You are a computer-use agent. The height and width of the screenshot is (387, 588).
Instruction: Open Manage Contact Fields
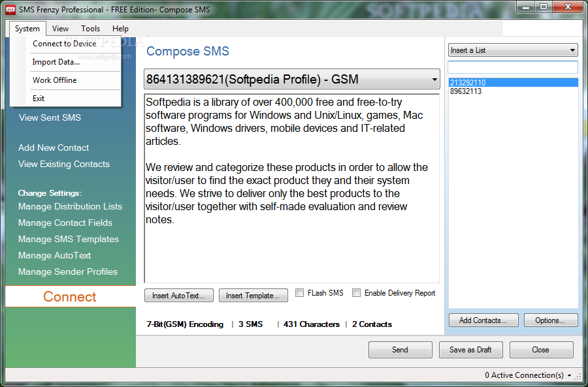point(65,223)
